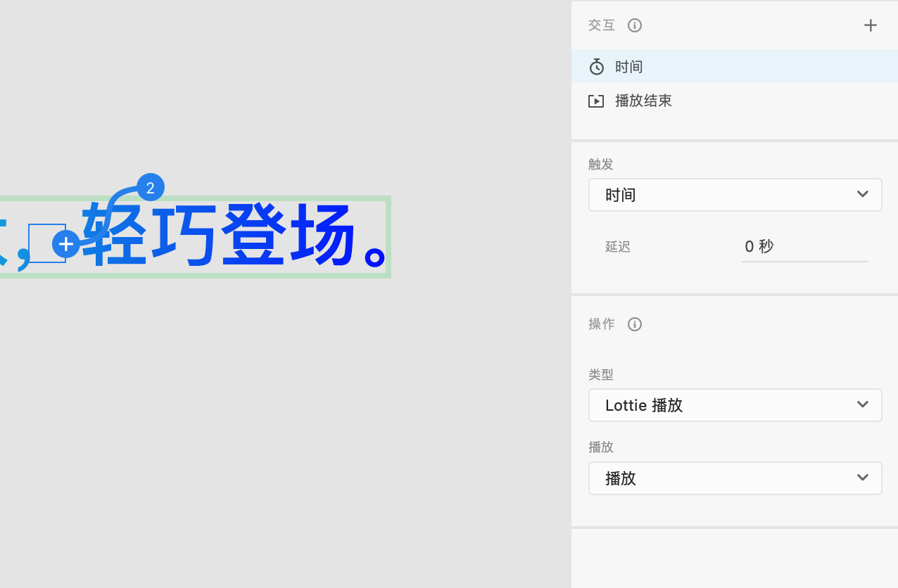Click the 交互 section heading label
Viewport: 898px width, 588px height.
coord(602,25)
